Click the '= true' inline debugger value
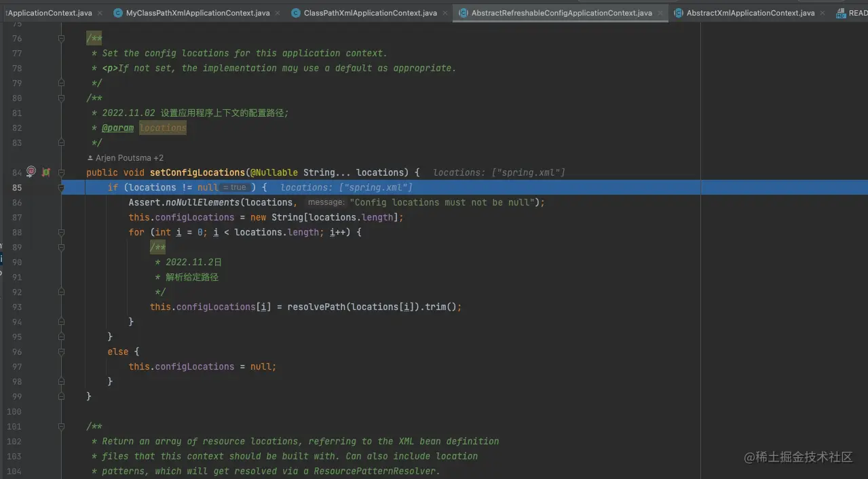 click(x=235, y=187)
